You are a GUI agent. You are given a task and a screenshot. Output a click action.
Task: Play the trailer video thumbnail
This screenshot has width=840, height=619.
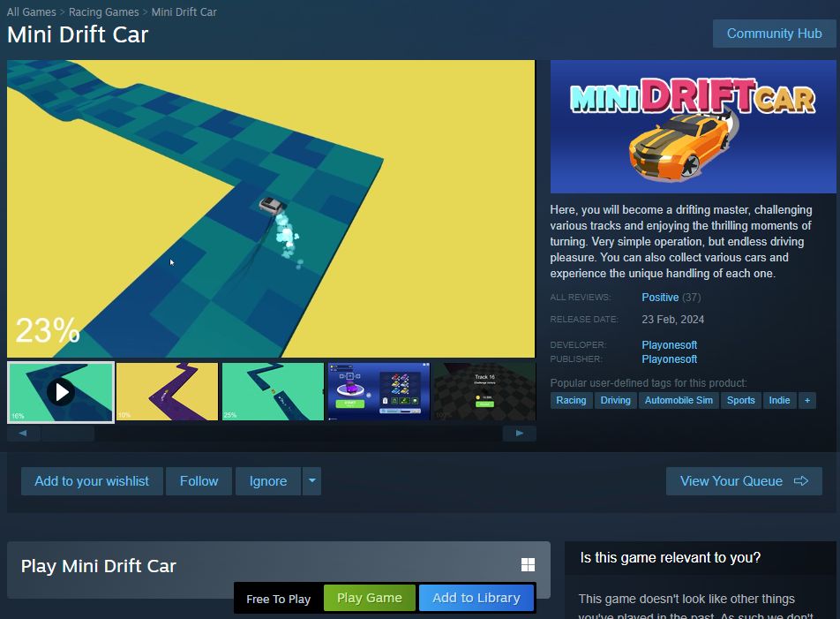click(61, 392)
